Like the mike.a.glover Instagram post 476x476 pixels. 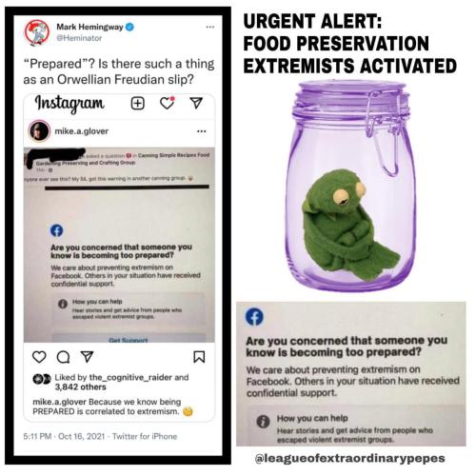tap(39, 357)
